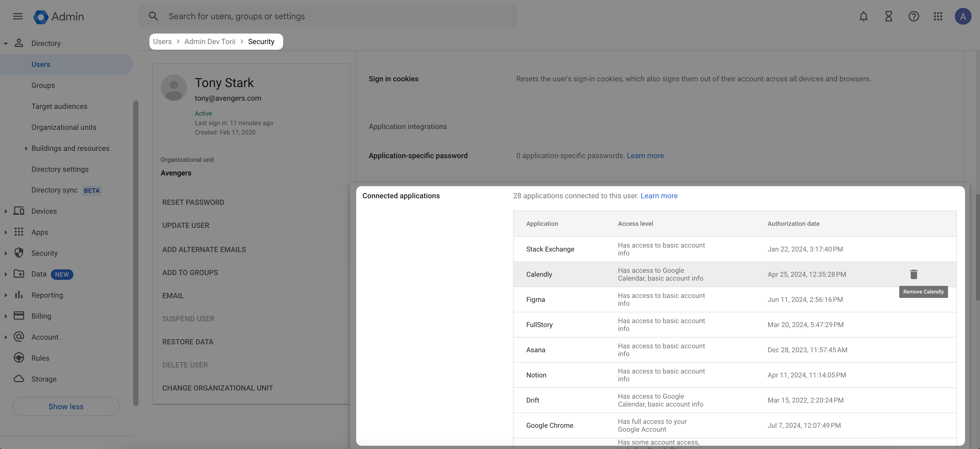Open the main hamburger menu
This screenshot has width=980, height=449.
18,16
